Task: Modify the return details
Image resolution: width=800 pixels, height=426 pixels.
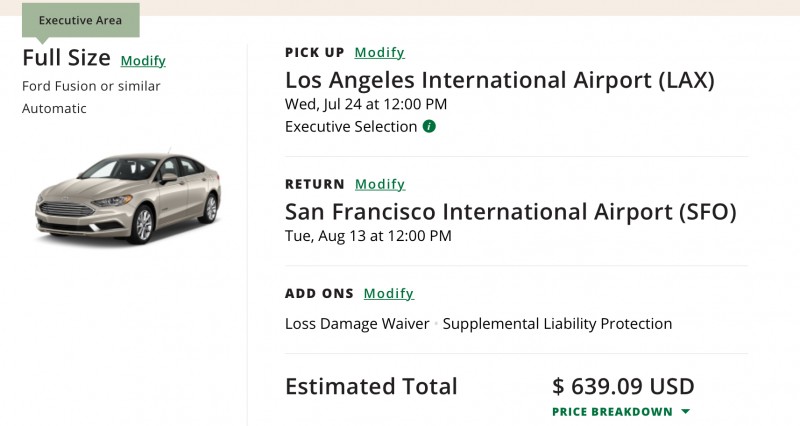Action: 380,184
